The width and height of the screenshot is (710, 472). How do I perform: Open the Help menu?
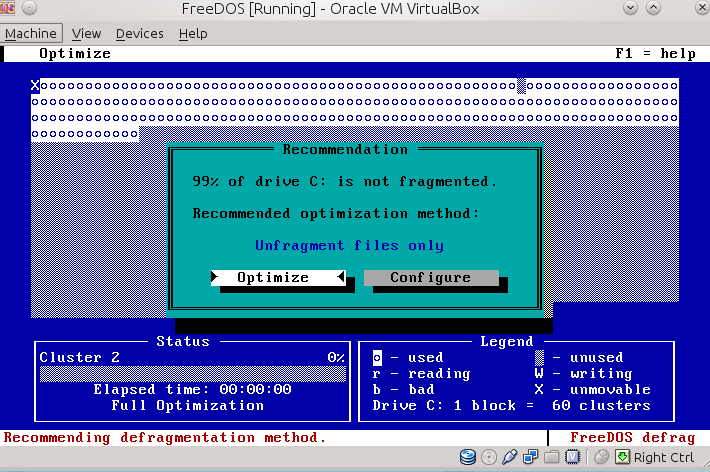pos(193,34)
